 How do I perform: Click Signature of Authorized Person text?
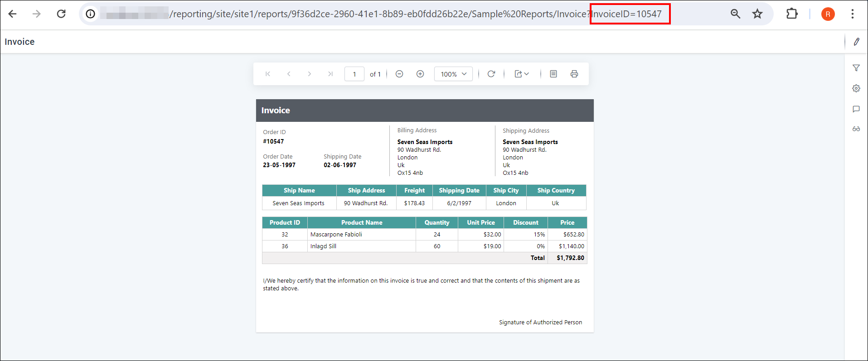[541, 322]
